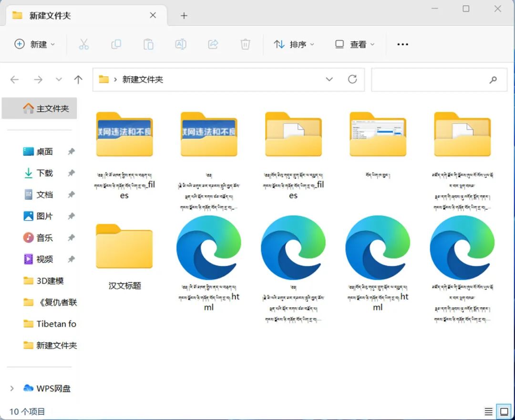Open the 排序 sort dropdown
Viewport: 515px width, 420px height.
coord(294,44)
